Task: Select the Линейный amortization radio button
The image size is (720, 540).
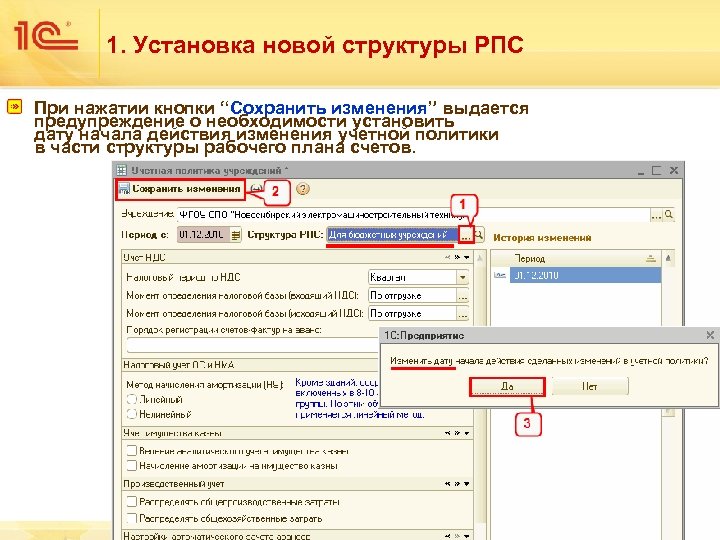Action: (x=132, y=399)
